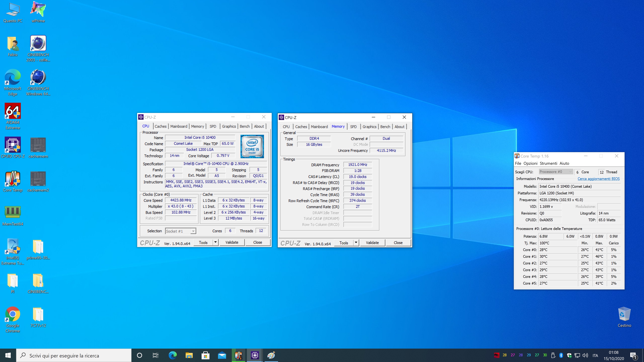Open AIDA64 Extreme desktop icon
644x362 pixels.
click(x=13, y=117)
